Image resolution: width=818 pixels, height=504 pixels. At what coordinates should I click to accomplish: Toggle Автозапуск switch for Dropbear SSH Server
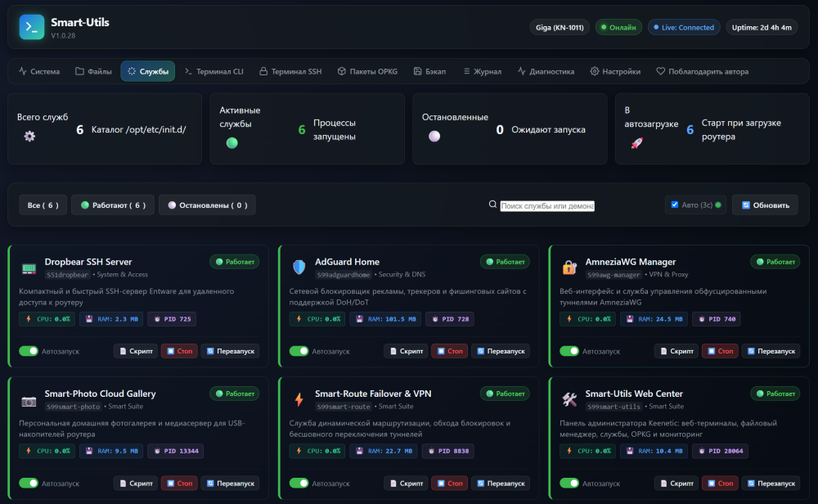pos(29,351)
